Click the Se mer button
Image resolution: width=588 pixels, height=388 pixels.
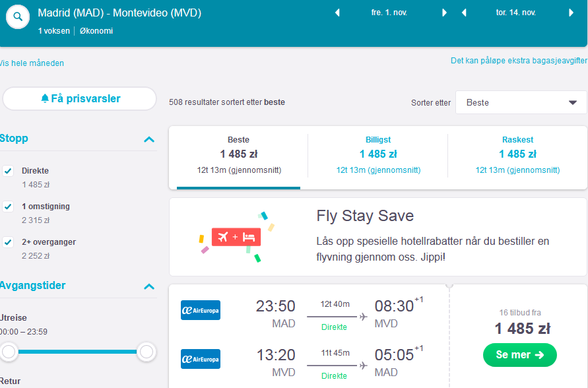point(520,354)
